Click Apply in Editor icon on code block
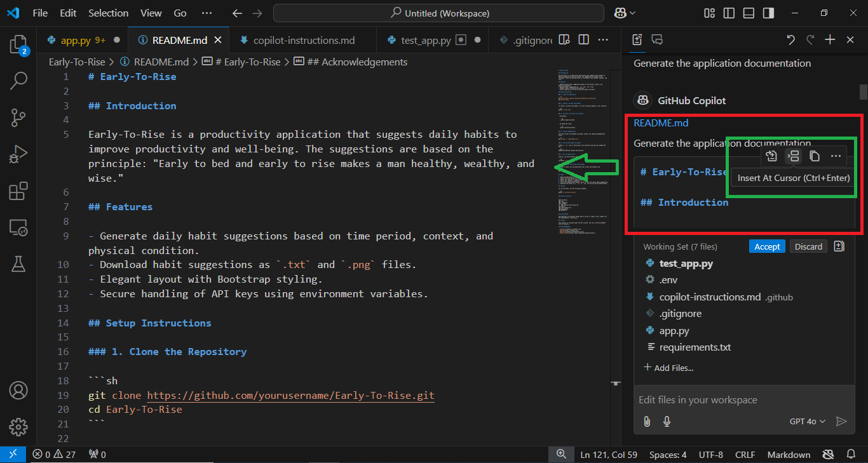Viewport: 868px width, 463px height. (x=771, y=156)
